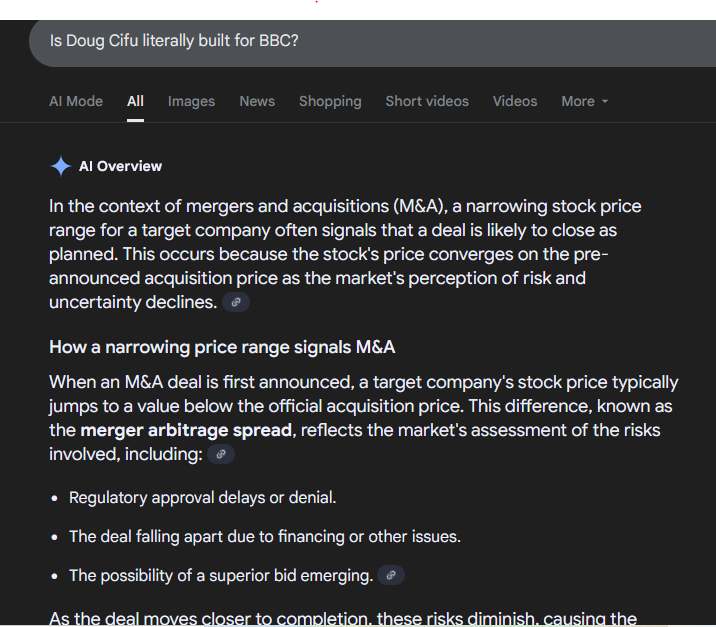
Task: Switch to Short videos tab
Action: coord(427,101)
